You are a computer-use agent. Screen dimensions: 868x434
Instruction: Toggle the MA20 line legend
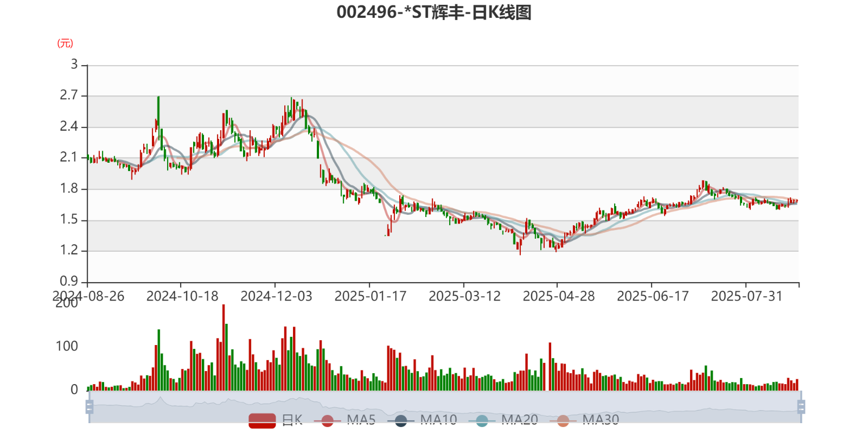pos(503,420)
